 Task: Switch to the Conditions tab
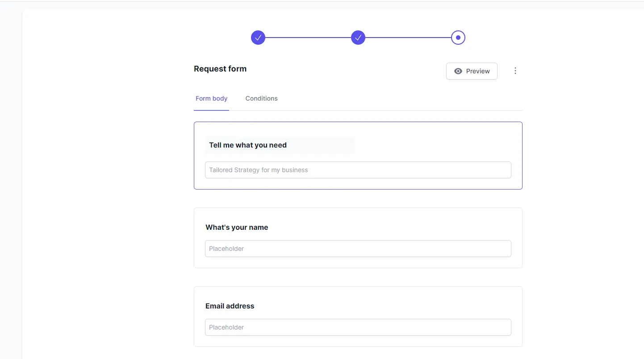[261, 98]
